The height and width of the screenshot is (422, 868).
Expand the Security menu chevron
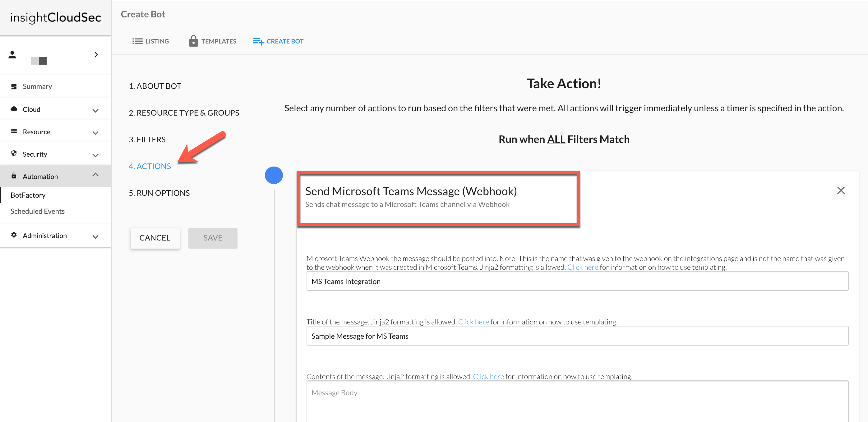click(x=95, y=155)
